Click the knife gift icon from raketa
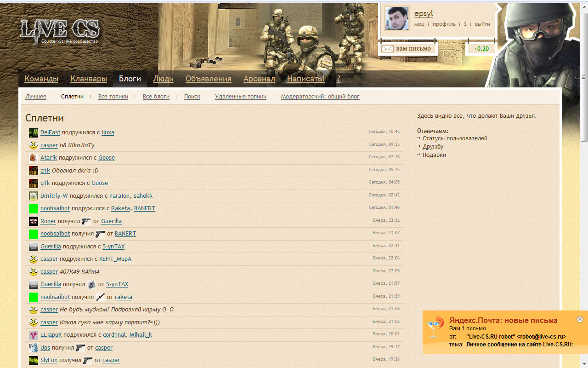The image size is (588, 368). [x=100, y=297]
